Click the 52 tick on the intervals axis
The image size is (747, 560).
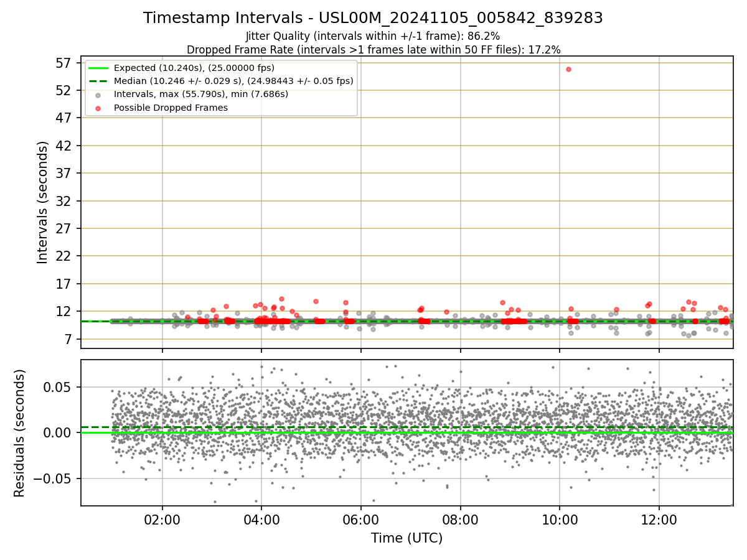[x=64, y=91]
